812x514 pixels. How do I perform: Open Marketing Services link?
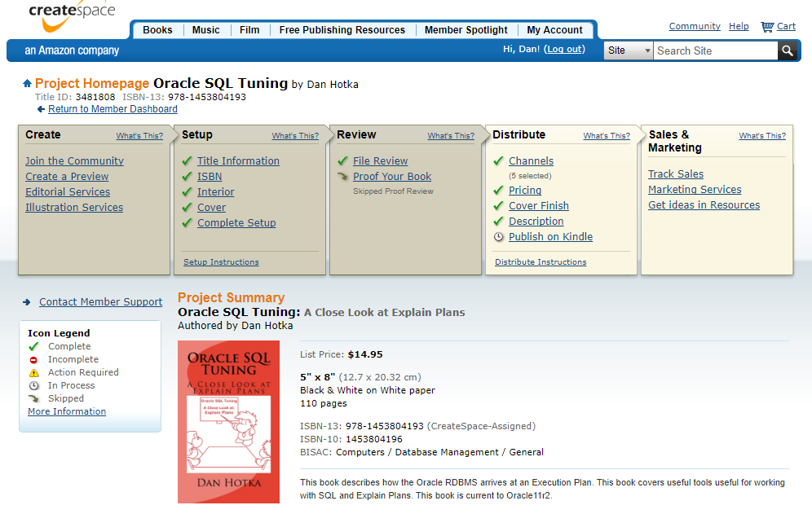pos(695,190)
